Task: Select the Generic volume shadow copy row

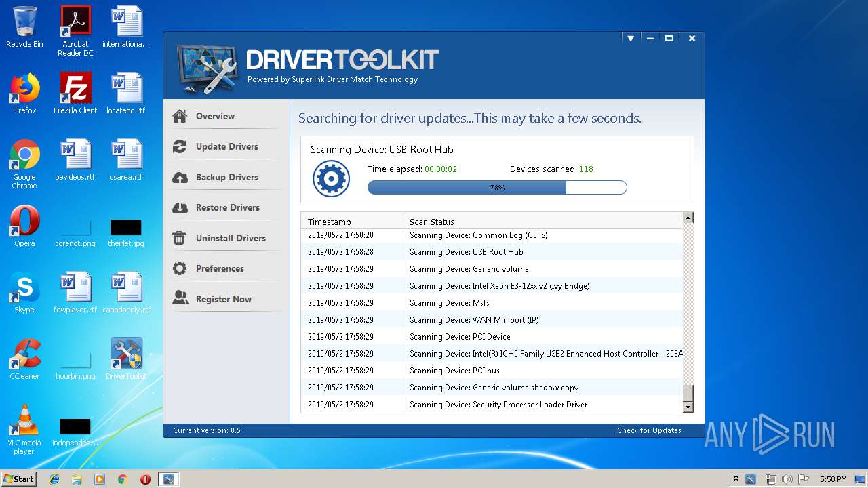Action: [492, 388]
